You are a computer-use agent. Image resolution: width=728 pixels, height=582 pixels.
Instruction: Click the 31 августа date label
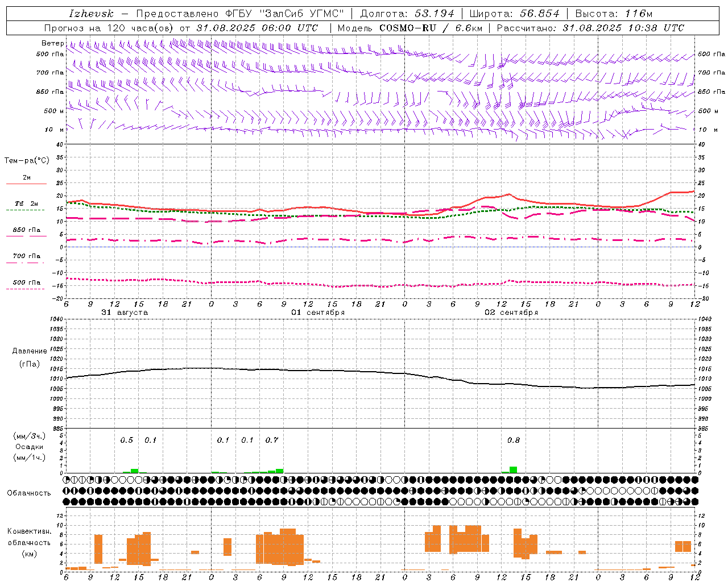[125, 313]
